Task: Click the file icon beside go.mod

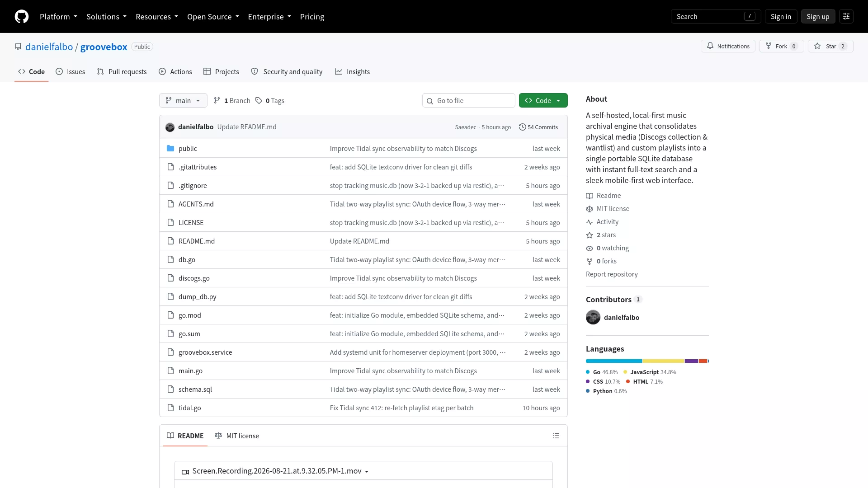Action: coord(170,315)
